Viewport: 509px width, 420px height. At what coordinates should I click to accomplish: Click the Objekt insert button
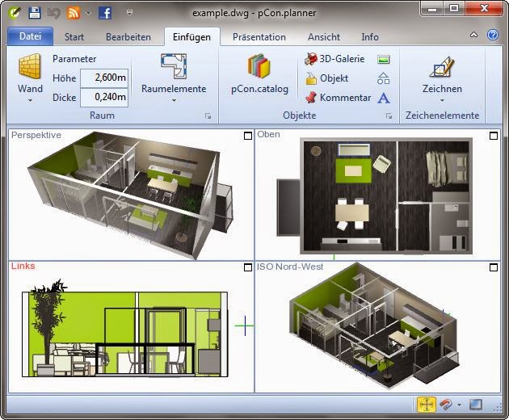tap(326, 78)
